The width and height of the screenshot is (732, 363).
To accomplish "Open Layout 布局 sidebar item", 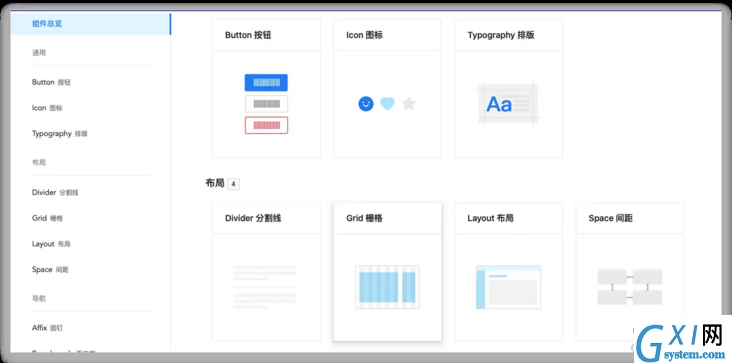I will click(51, 244).
